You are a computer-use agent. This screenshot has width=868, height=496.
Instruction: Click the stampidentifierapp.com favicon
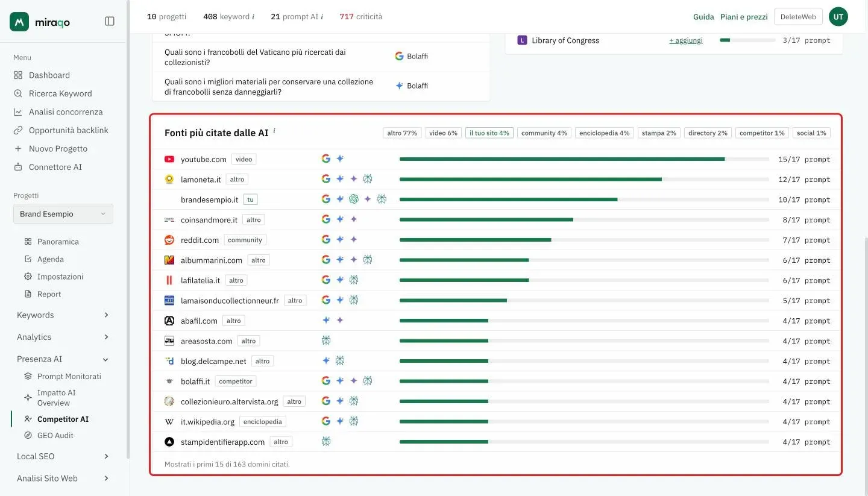pyautogui.click(x=169, y=442)
